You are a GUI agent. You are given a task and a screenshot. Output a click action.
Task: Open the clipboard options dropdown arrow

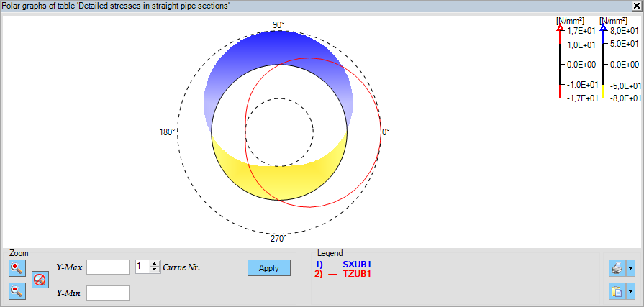(630, 291)
